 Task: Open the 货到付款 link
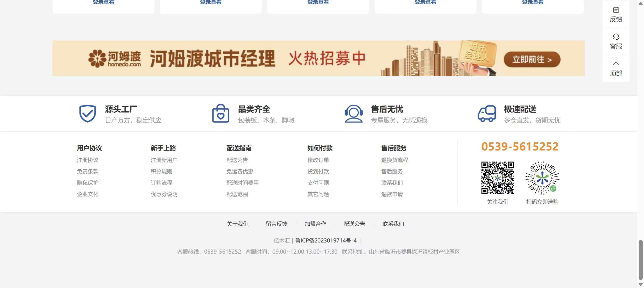[x=318, y=171]
